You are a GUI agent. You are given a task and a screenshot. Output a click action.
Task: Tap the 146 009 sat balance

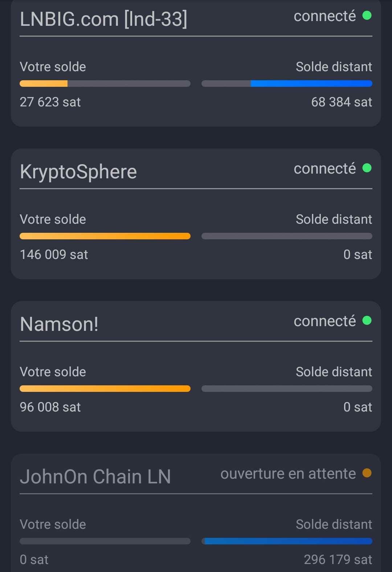54,255
